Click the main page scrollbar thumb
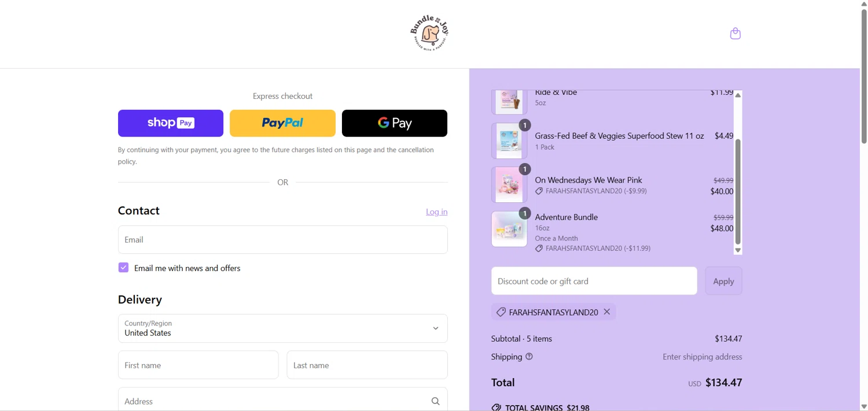The image size is (868, 411). (864, 76)
